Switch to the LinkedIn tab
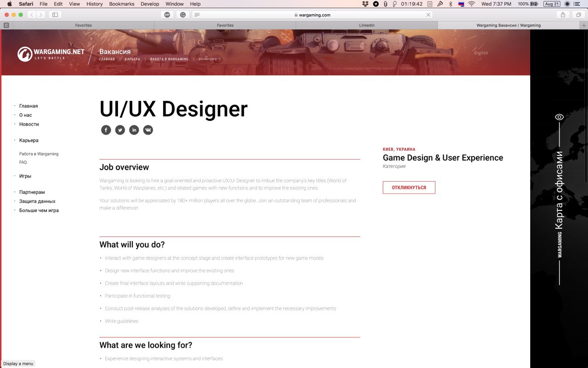 point(367,25)
